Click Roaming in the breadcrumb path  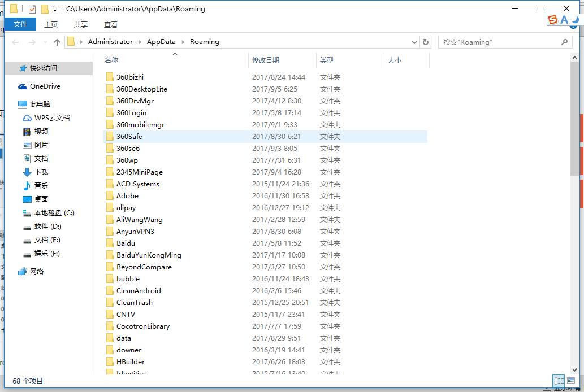[x=204, y=42]
